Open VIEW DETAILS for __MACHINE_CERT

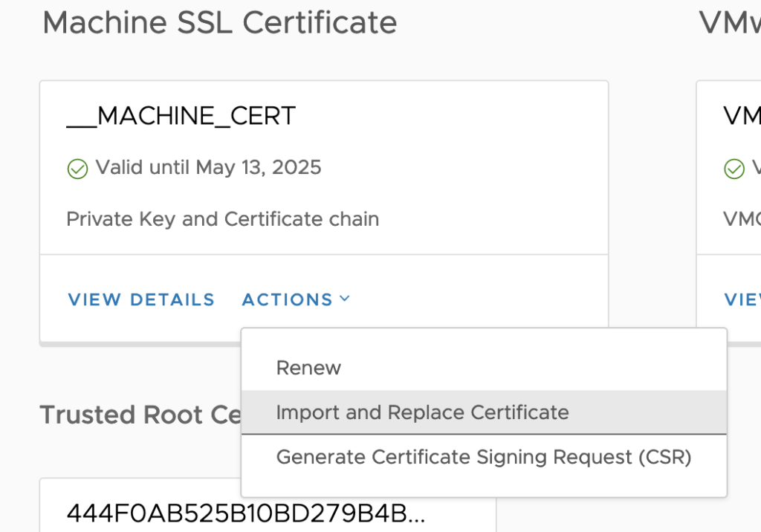point(141,299)
